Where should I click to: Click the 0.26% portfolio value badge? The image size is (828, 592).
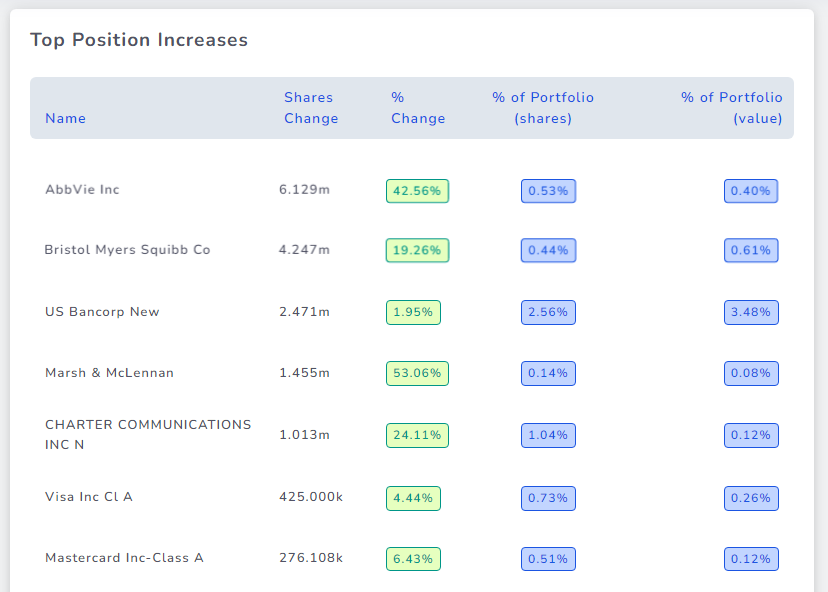(751, 498)
